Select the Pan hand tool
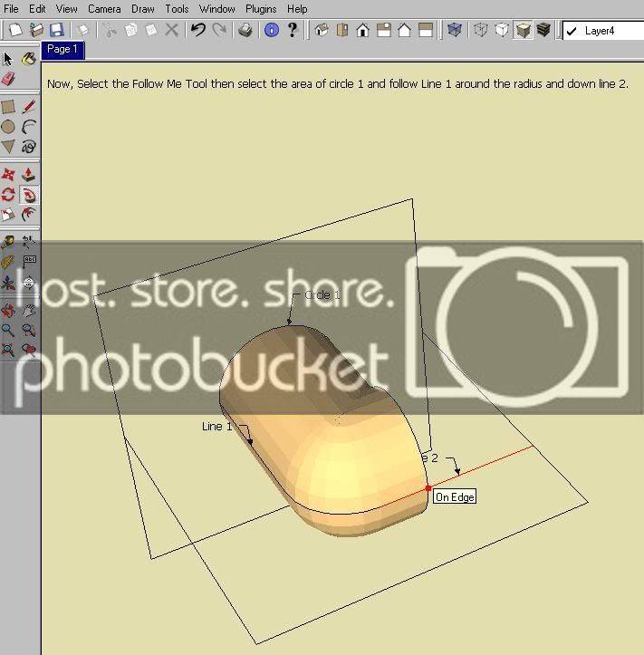 coord(28,311)
